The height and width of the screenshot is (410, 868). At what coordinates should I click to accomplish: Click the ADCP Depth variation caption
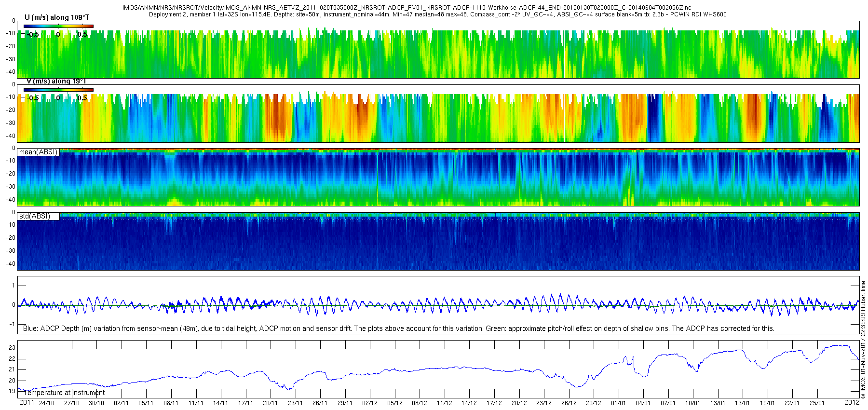coord(398,328)
